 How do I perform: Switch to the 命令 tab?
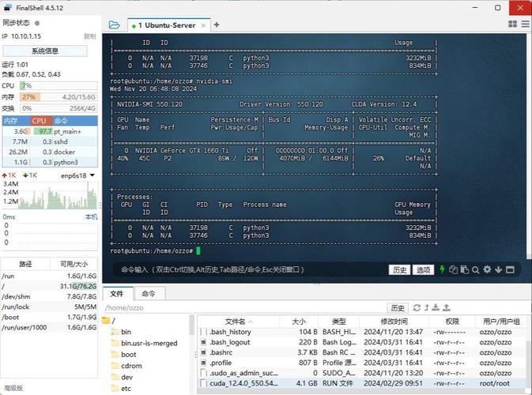click(x=149, y=294)
